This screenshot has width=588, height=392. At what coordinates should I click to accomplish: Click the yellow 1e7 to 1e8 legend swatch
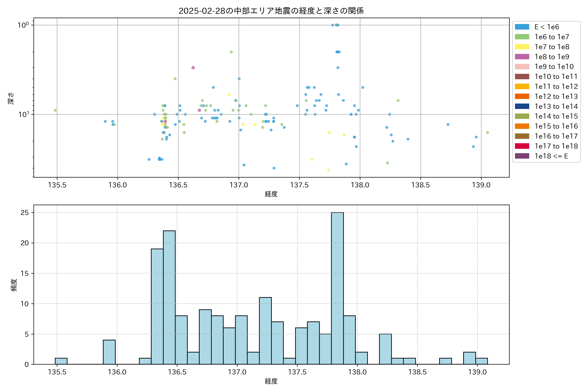click(x=522, y=47)
